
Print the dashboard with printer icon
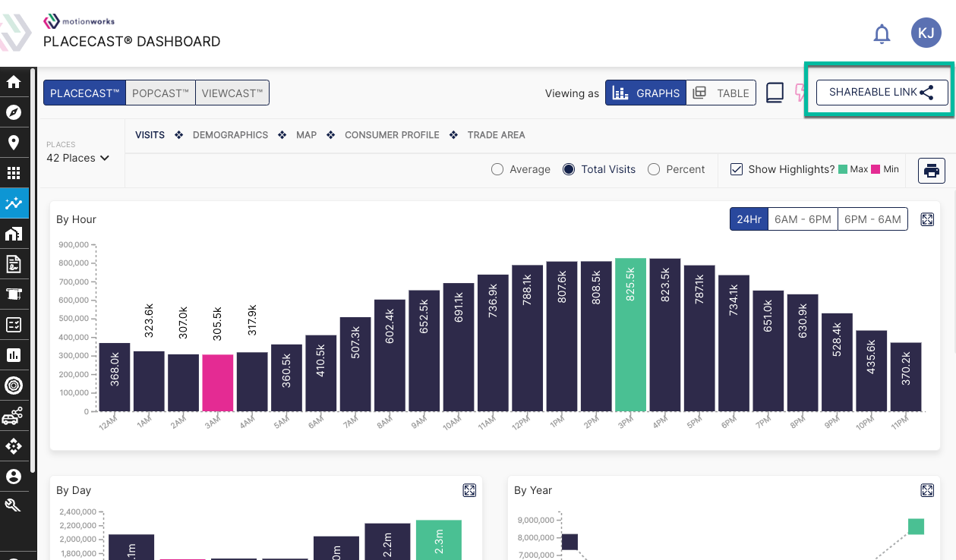click(932, 170)
